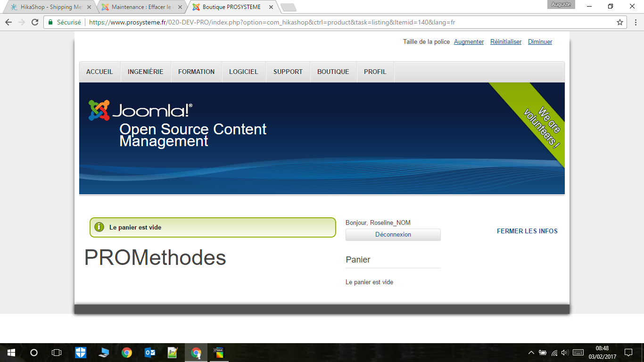The image size is (644, 362).
Task: Click the Diminuer font size link
Action: click(540, 42)
